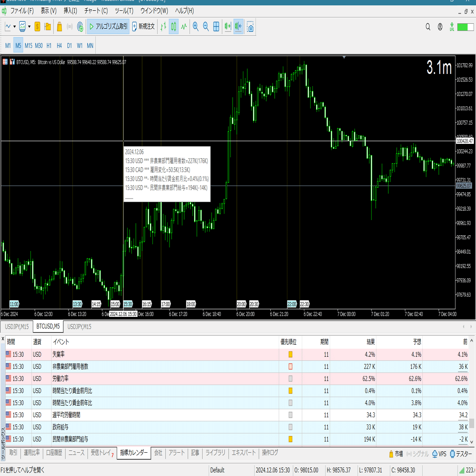Zoom out of the chart

click(x=206, y=27)
